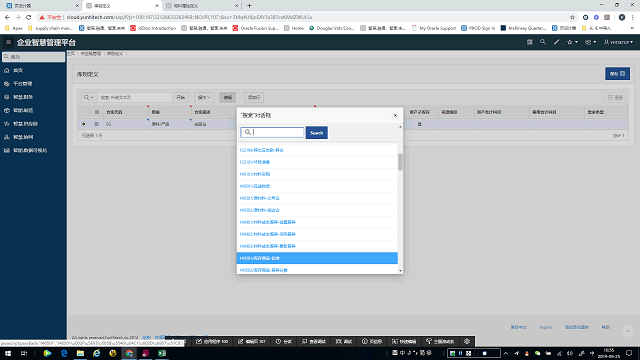Focus the grid search text field
Screen dimensions: 640x360
point(135,97)
